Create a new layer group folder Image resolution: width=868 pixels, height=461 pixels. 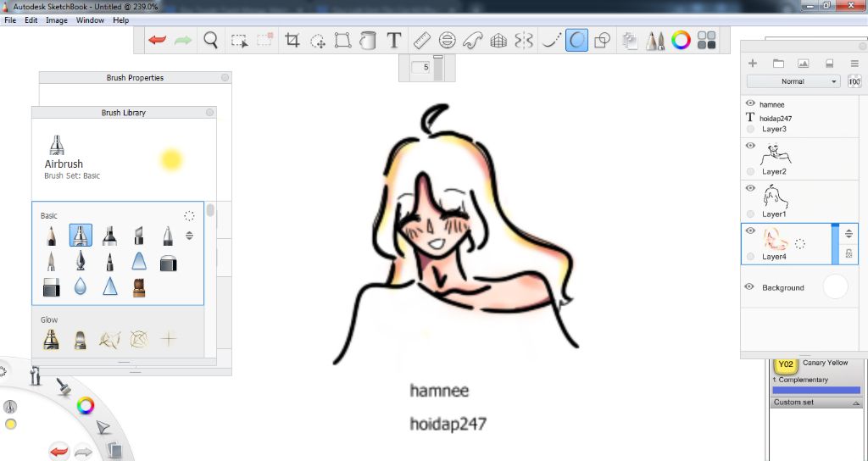778,64
